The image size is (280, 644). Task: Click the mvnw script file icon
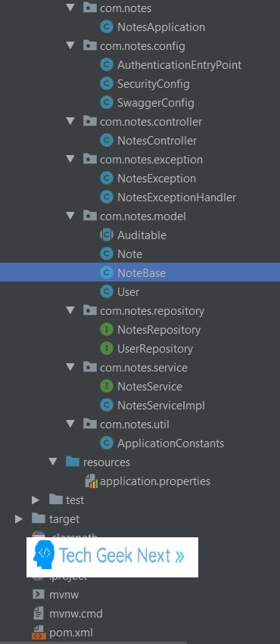click(x=39, y=594)
